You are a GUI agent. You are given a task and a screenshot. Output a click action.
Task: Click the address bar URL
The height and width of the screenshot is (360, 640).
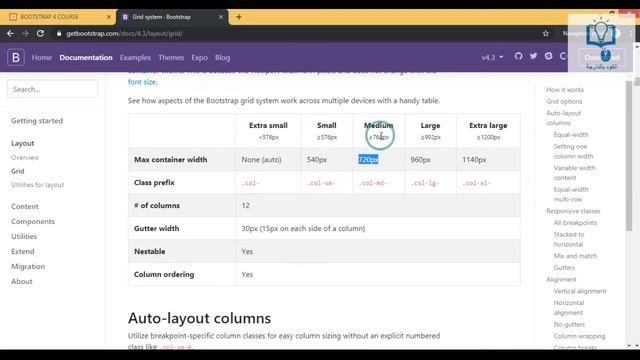[x=124, y=33]
